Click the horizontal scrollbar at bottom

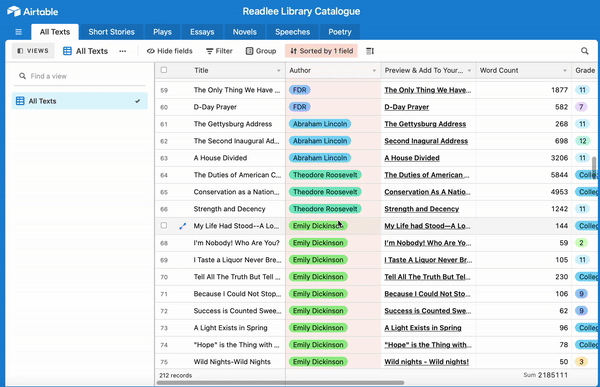coord(280,382)
